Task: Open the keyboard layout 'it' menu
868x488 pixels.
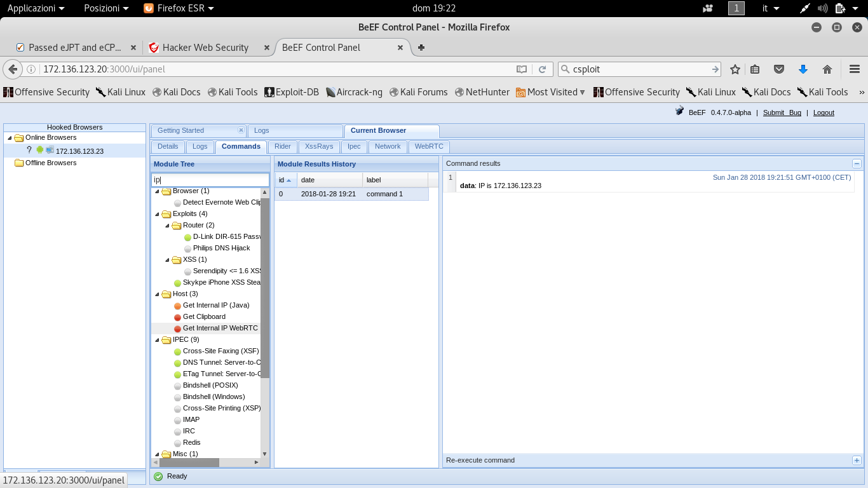Action: click(x=771, y=8)
